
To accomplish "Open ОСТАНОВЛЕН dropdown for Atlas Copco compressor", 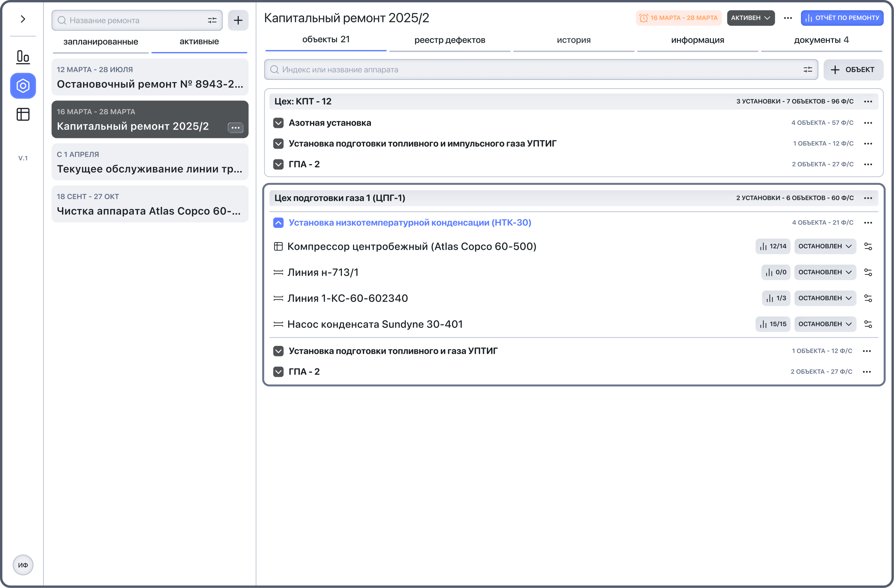I will 825,246.
